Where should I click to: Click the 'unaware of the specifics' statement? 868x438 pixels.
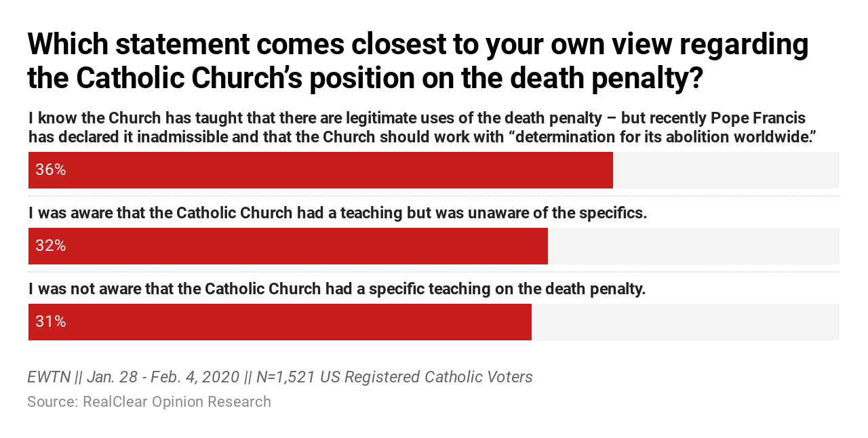[338, 213]
